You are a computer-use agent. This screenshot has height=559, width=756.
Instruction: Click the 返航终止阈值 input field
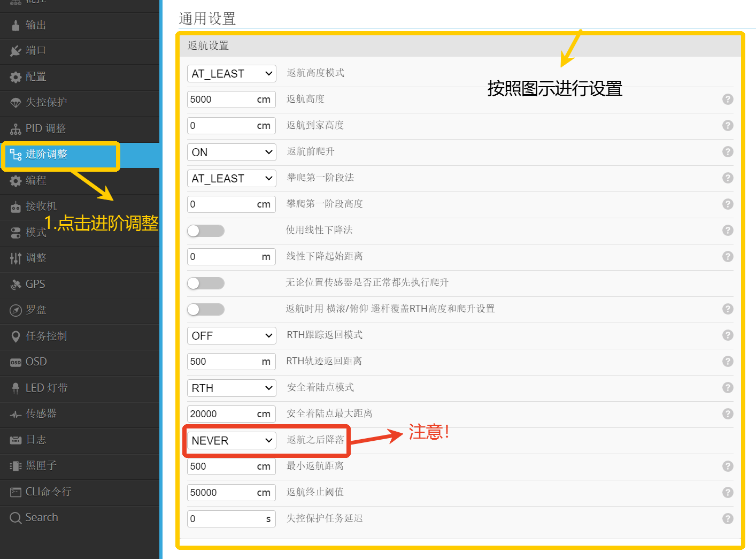[221, 493]
